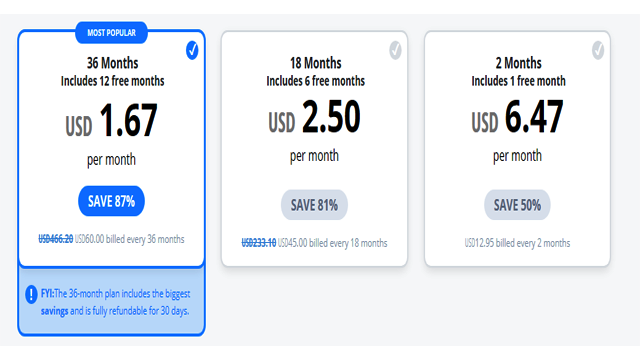Click the SAVE 81% badge

[x=314, y=205]
